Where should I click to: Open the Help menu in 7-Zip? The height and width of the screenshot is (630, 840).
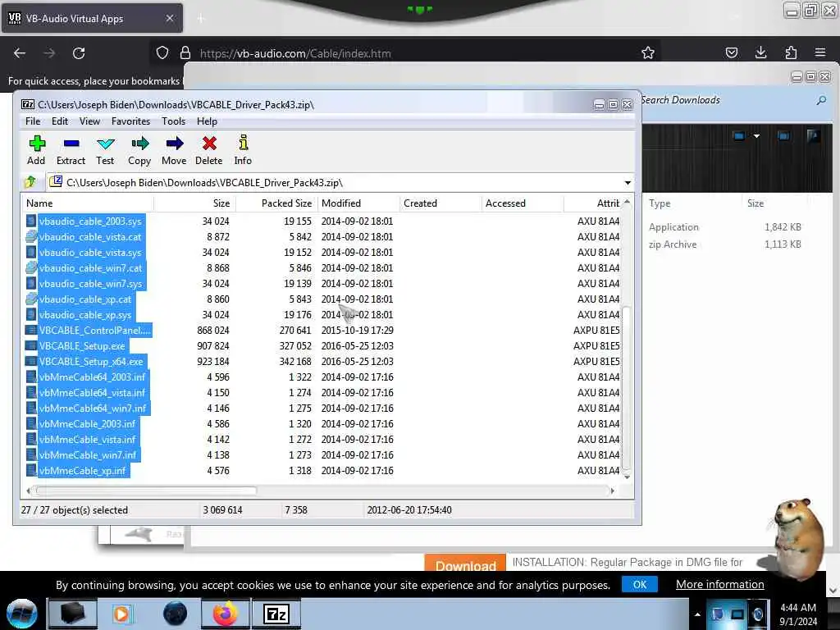[207, 121]
